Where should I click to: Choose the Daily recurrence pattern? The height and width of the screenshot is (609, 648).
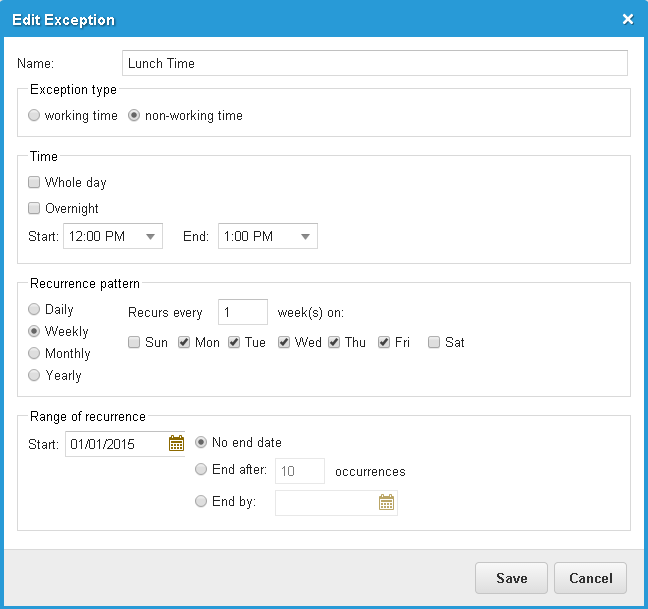(34, 309)
